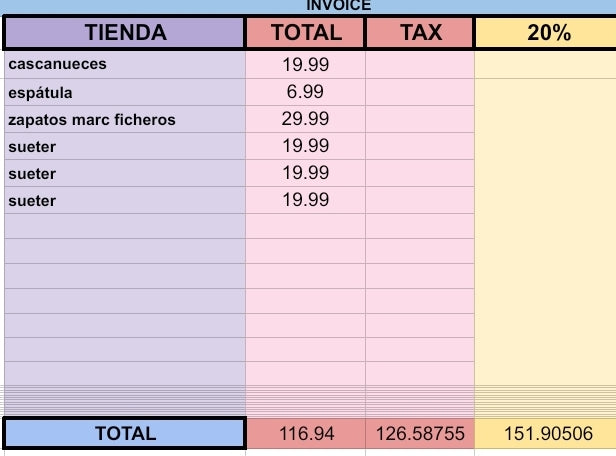Select the 29.99 price cell
This screenshot has width=616, height=456.
pyautogui.click(x=306, y=119)
